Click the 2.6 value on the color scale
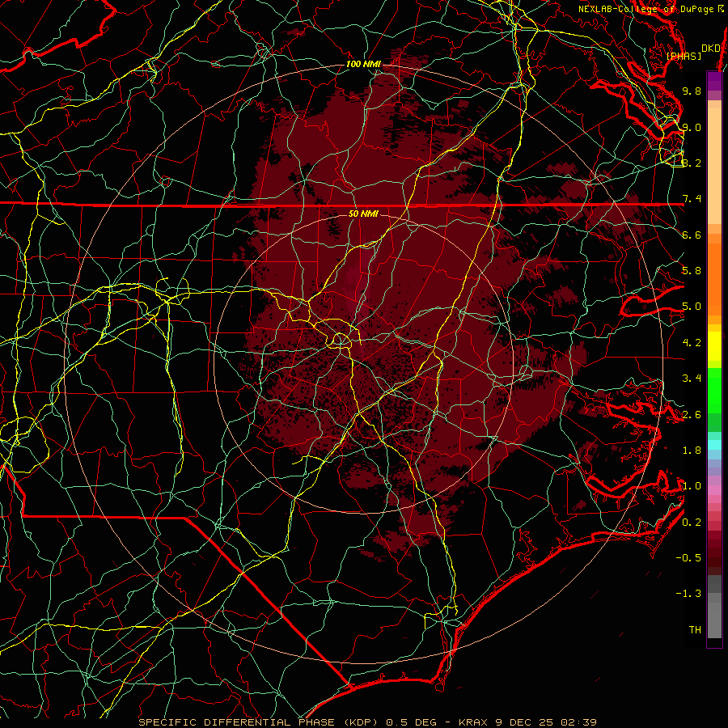 point(692,415)
